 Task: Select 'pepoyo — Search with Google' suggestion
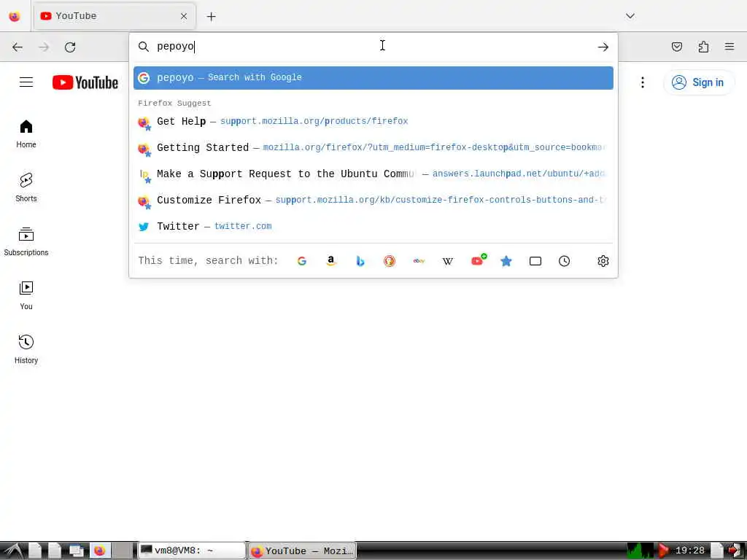pos(373,77)
